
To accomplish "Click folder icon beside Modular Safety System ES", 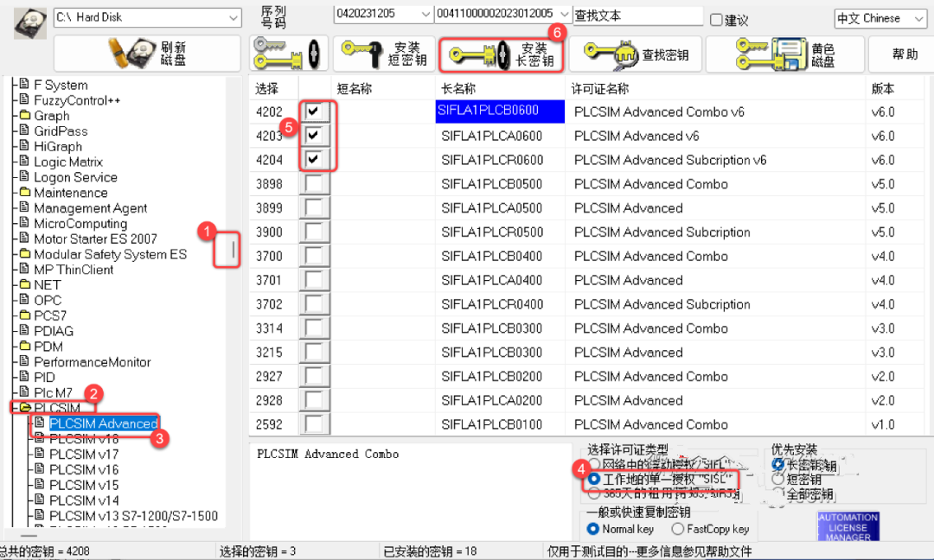I will click(24, 253).
